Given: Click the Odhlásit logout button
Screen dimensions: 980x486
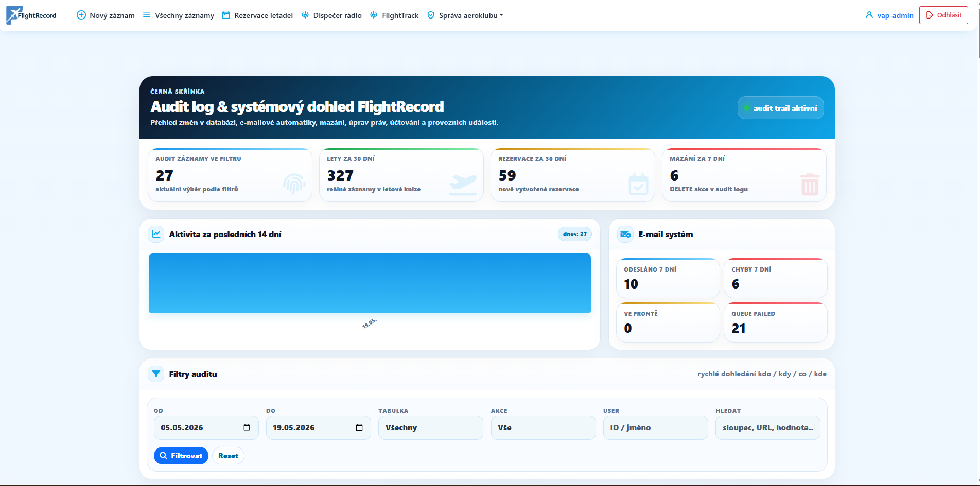Looking at the screenshot, I should point(943,15).
